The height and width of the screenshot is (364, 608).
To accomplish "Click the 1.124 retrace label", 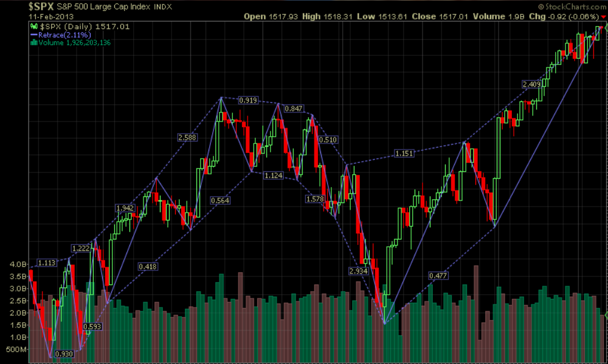I will click(x=274, y=176).
